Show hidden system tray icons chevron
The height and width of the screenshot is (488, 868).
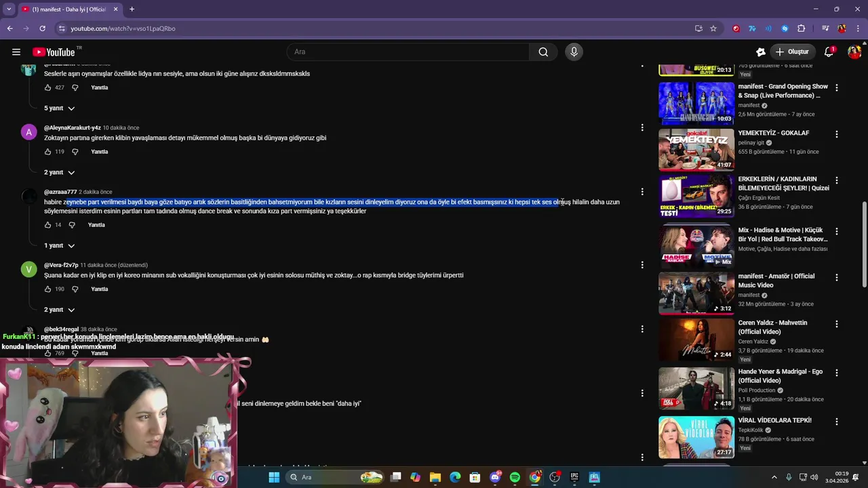click(774, 477)
